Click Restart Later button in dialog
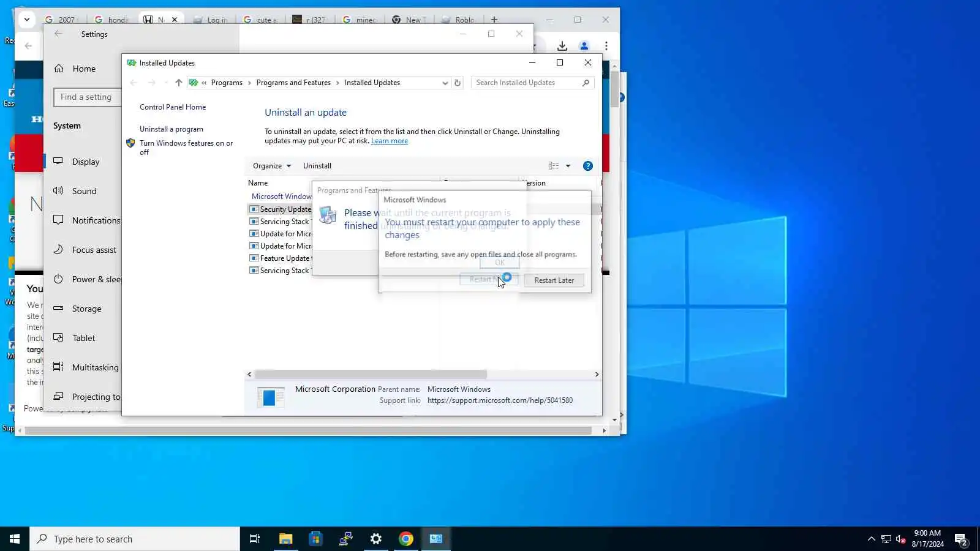Image resolution: width=980 pixels, height=551 pixels. tap(554, 280)
